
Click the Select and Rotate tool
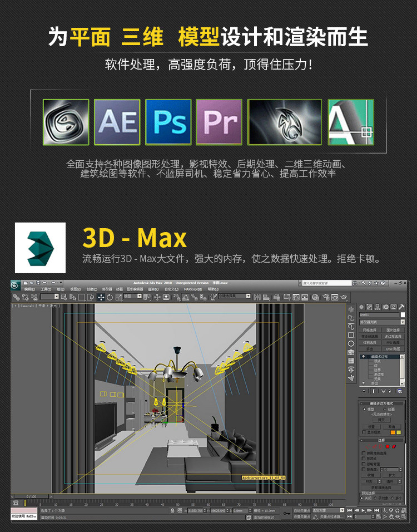tap(110, 298)
